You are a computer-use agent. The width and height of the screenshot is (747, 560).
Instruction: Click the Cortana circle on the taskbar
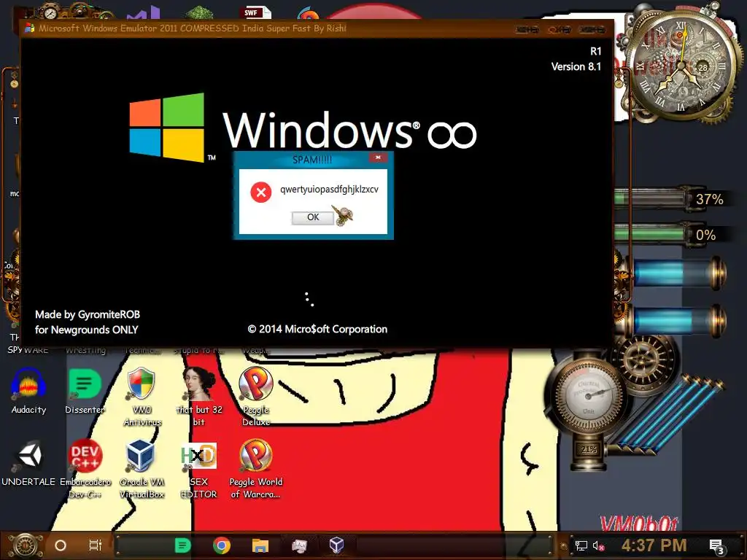click(x=61, y=545)
